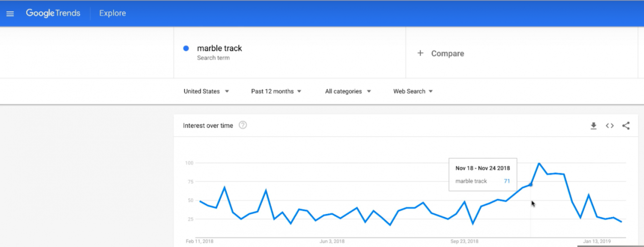
Task: Click the 71 value in the tooltip
Action: pos(507,181)
